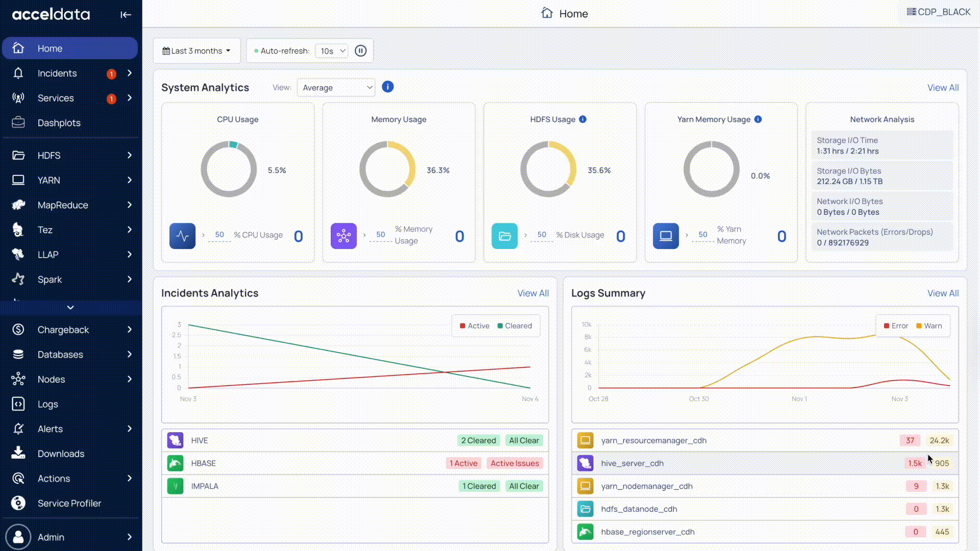980x551 pixels.
Task: Click the HBASE service icon in incidents
Action: (x=175, y=463)
